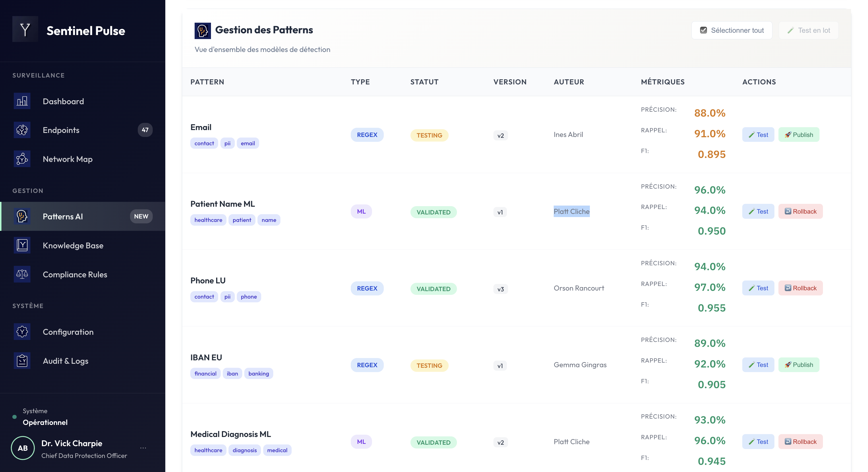868x472 pixels.
Task: Open Network Map via its icon
Action: 22,159
